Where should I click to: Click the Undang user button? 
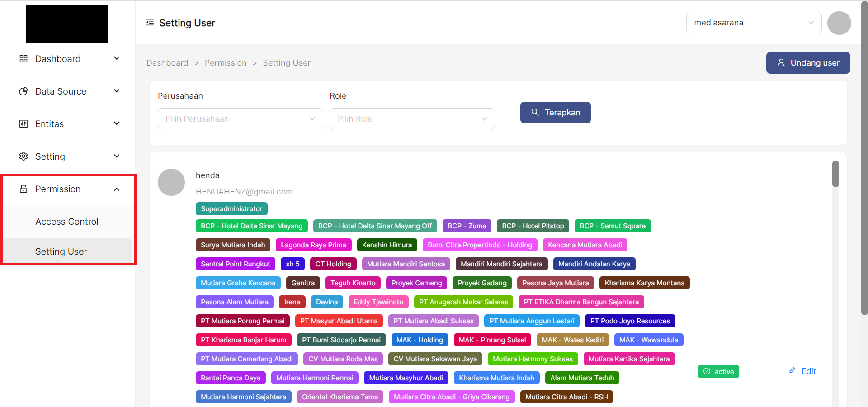tap(808, 63)
